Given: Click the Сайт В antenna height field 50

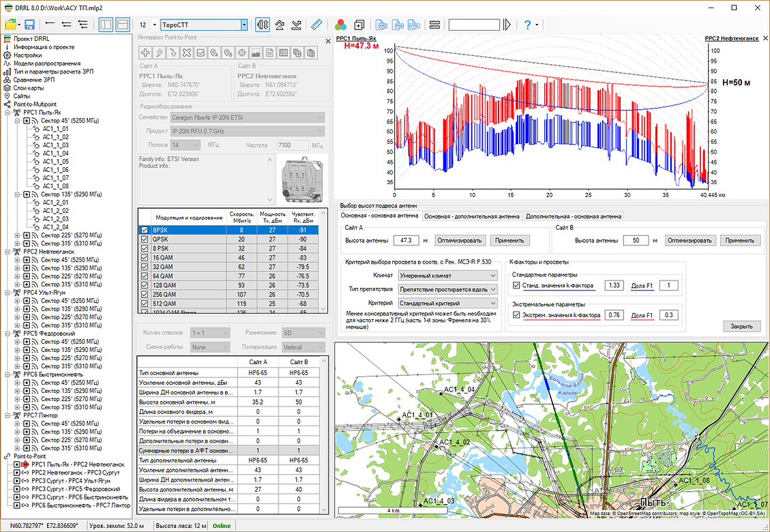Looking at the screenshot, I should coord(636,241).
